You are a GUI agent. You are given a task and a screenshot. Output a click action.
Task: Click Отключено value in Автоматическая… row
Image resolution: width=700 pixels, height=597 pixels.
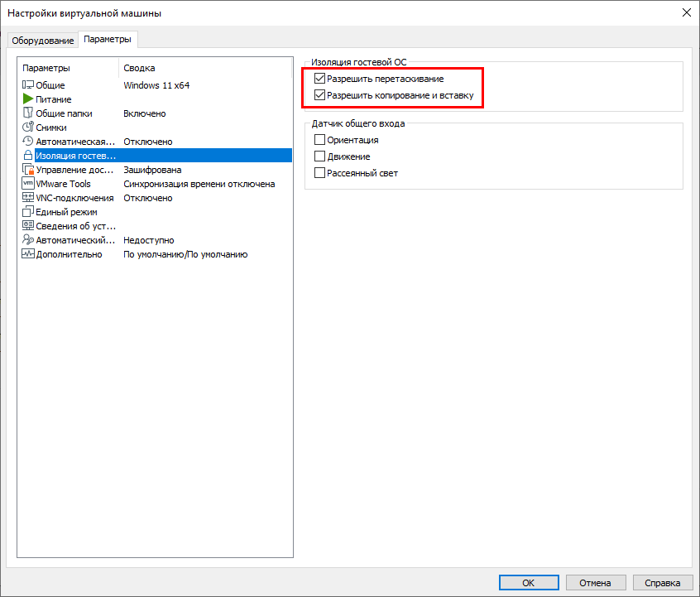[x=148, y=142]
